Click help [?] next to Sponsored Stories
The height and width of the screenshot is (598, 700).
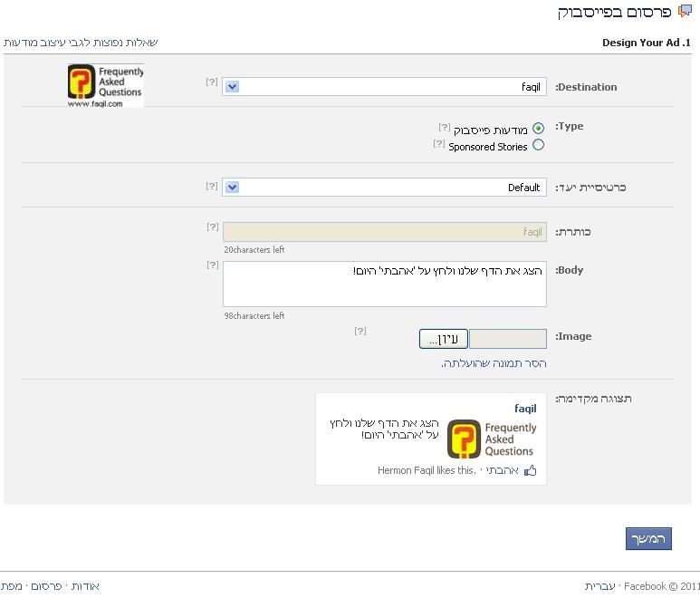pyautogui.click(x=439, y=143)
